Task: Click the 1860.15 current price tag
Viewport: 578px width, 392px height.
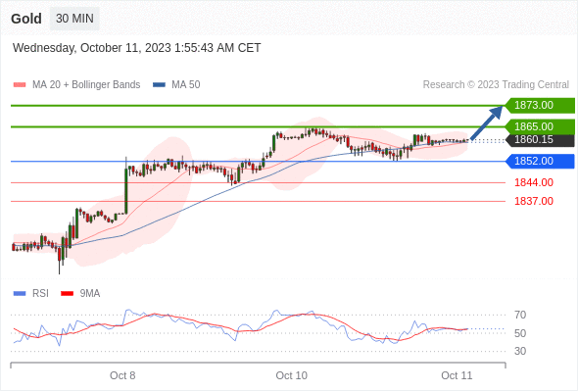Action: 540,140
